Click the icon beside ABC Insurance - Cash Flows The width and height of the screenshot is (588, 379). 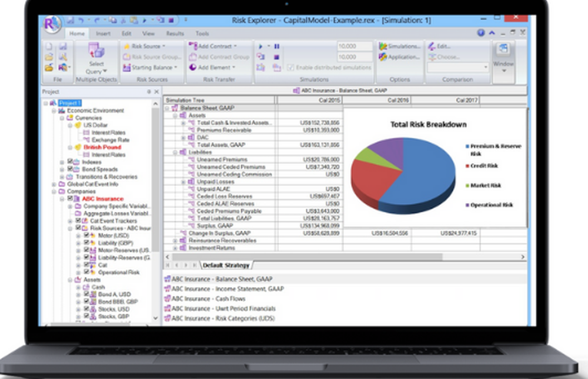click(x=167, y=299)
